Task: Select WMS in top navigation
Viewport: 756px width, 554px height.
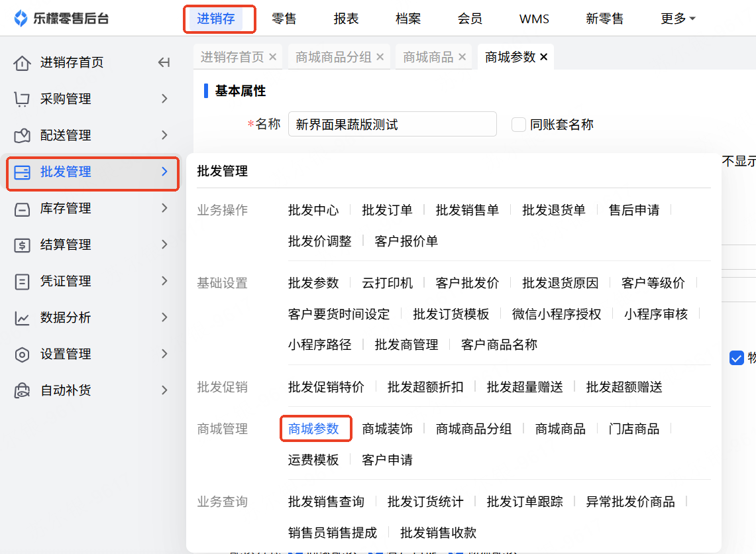Action: click(x=534, y=19)
